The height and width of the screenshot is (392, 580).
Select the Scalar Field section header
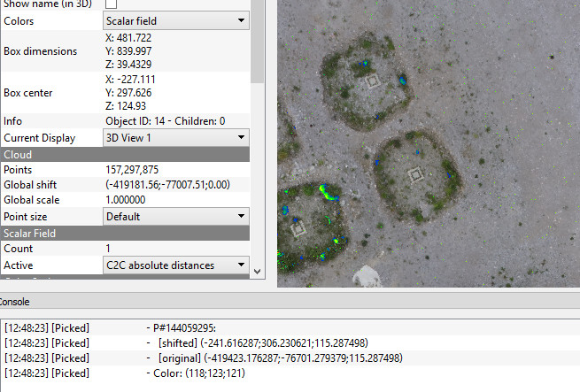click(125, 233)
